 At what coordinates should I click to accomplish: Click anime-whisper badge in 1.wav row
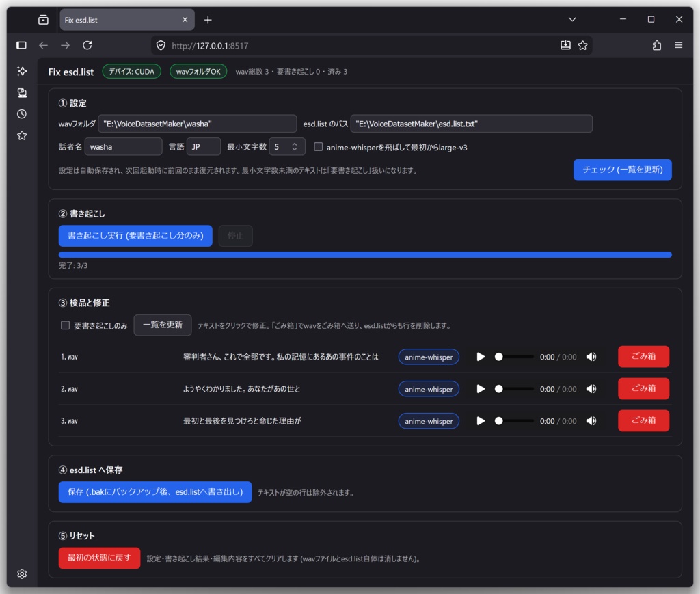click(x=429, y=357)
